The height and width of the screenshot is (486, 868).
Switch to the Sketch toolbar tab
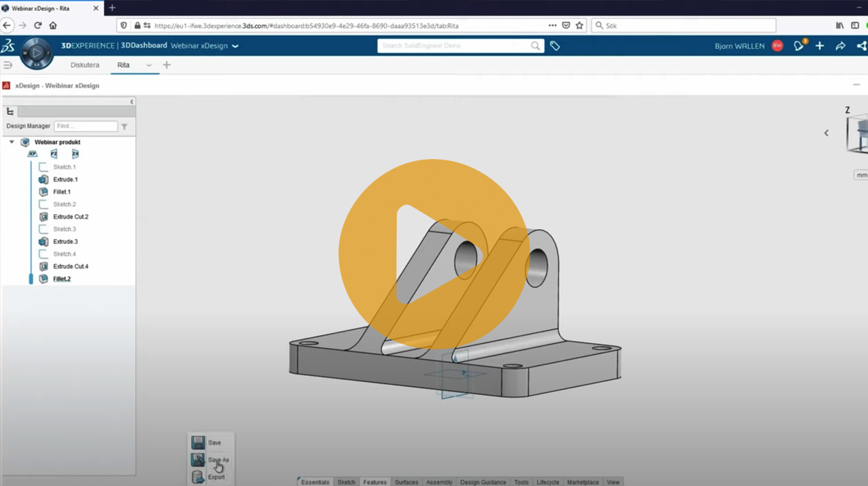(x=346, y=482)
